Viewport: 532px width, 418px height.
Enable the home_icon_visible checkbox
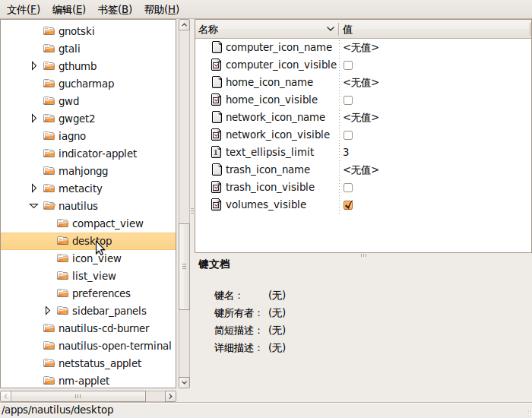(x=348, y=100)
